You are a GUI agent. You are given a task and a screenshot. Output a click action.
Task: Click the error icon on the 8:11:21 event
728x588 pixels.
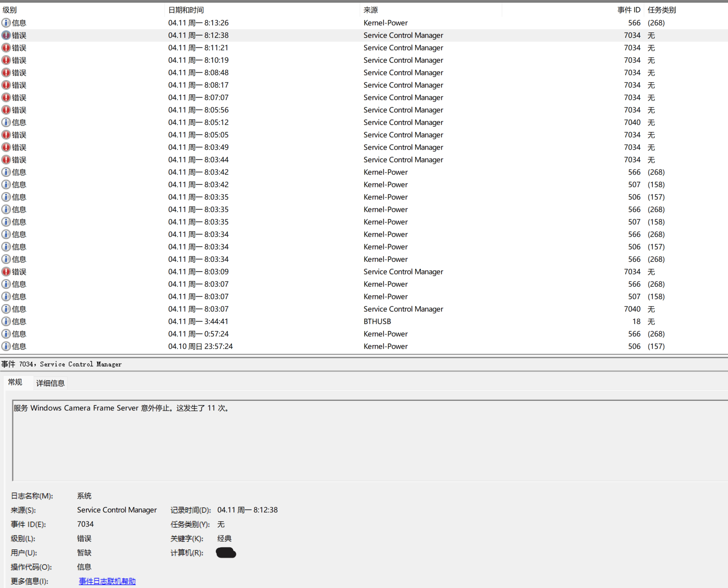6,47
